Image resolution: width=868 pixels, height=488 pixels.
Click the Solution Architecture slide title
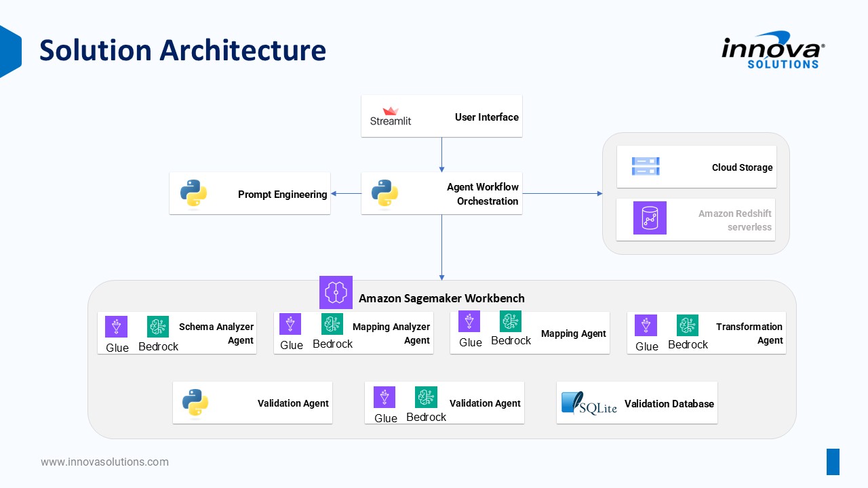tap(182, 51)
